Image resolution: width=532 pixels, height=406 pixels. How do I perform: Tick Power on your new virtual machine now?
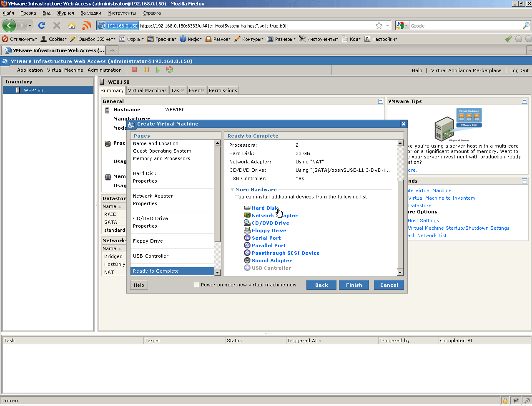tap(196, 285)
